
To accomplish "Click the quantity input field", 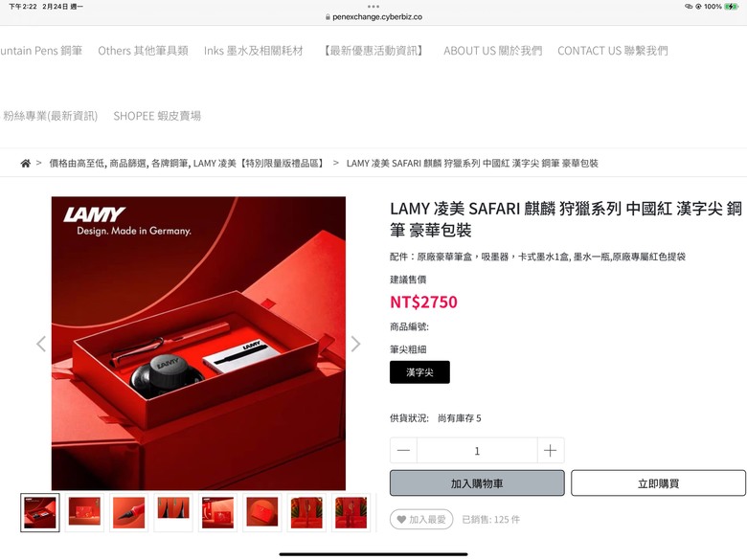I will [x=477, y=451].
